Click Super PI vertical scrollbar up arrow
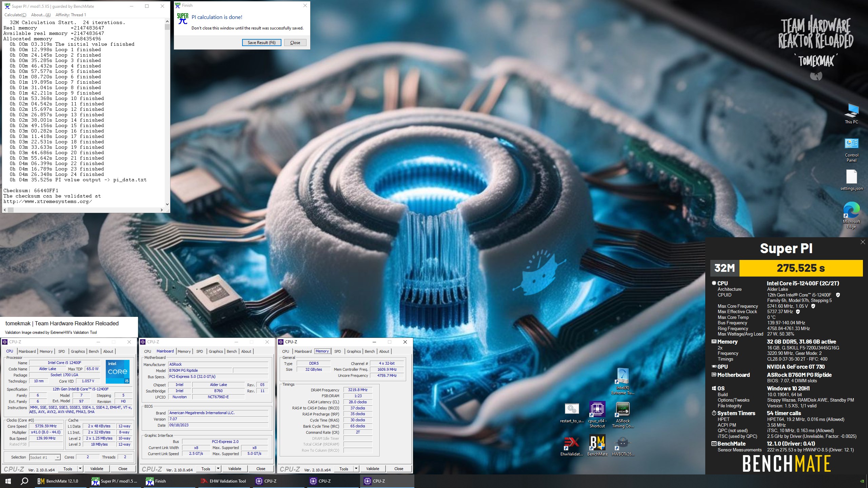The image size is (868, 488). coord(167,21)
